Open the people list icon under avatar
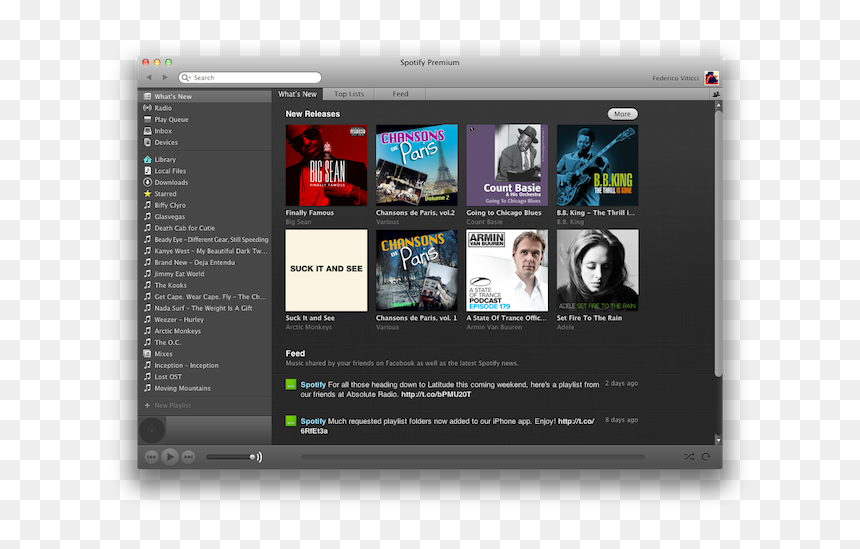 [x=716, y=94]
